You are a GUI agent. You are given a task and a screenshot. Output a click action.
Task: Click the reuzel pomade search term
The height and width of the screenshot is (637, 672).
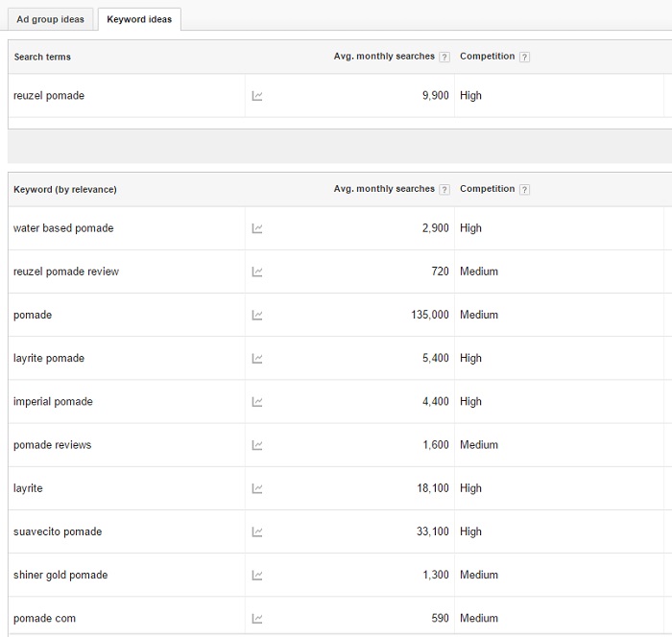pyautogui.click(x=49, y=96)
